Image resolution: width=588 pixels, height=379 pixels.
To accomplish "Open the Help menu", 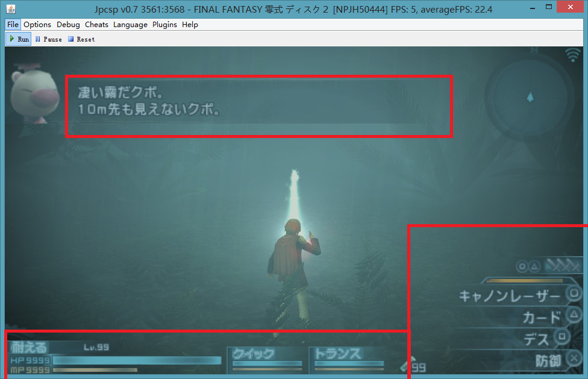I will [190, 25].
